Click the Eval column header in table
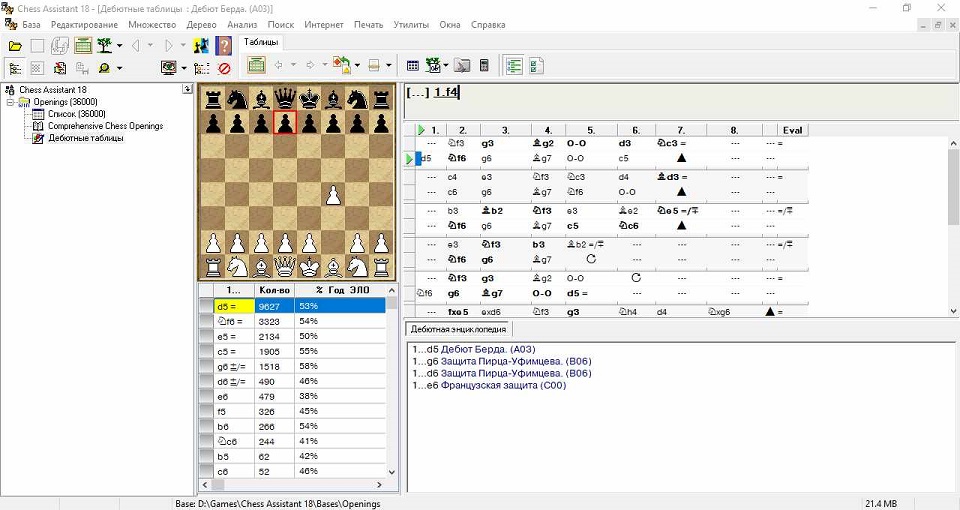Image resolution: width=960 pixels, height=510 pixels. (x=792, y=130)
